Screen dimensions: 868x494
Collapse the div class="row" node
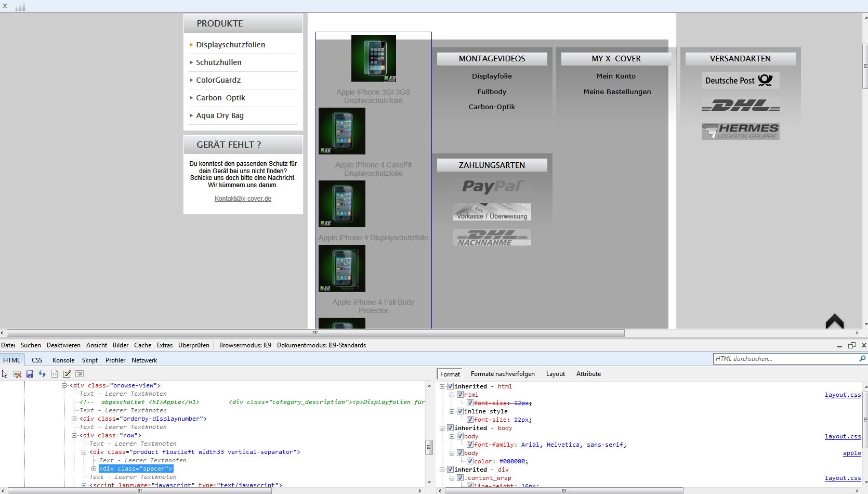click(x=74, y=436)
